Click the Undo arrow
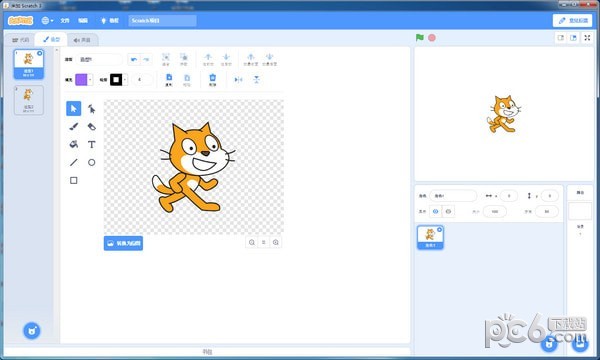The image size is (600, 360). pyautogui.click(x=134, y=60)
